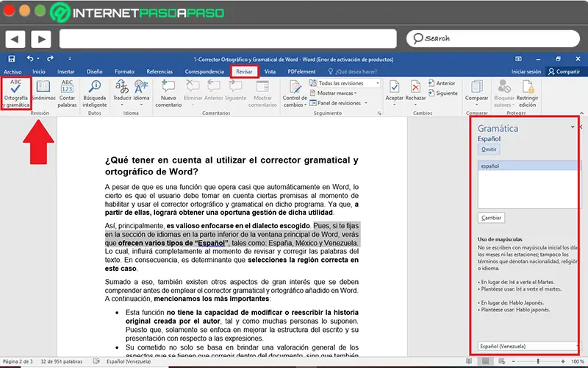This screenshot has height=368, width=588.
Task: Go to Anterior comment in Comentarios
Action: tap(214, 91)
